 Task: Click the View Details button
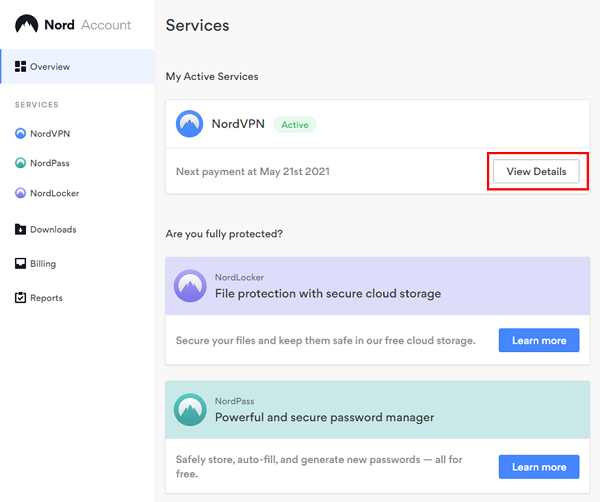point(536,171)
